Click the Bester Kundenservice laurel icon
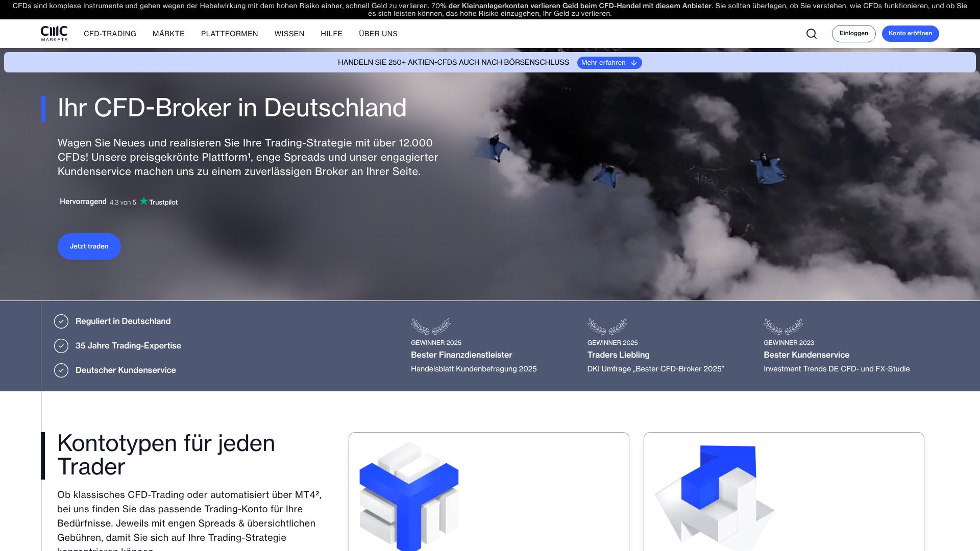This screenshot has width=980, height=551. coord(783,326)
